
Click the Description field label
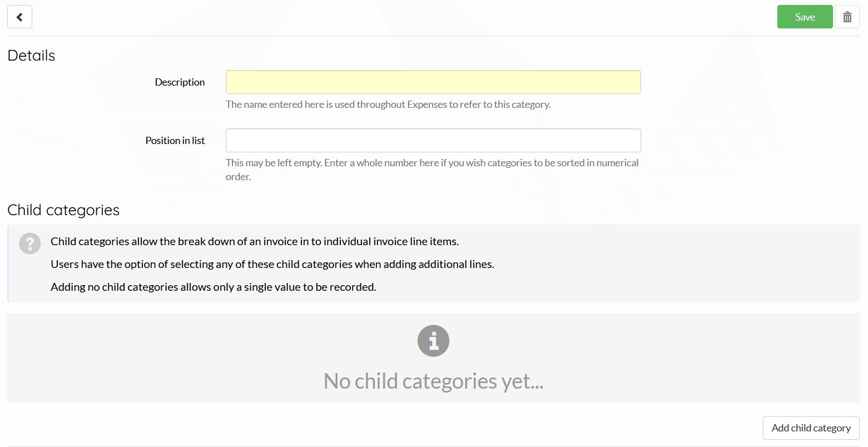[180, 82]
